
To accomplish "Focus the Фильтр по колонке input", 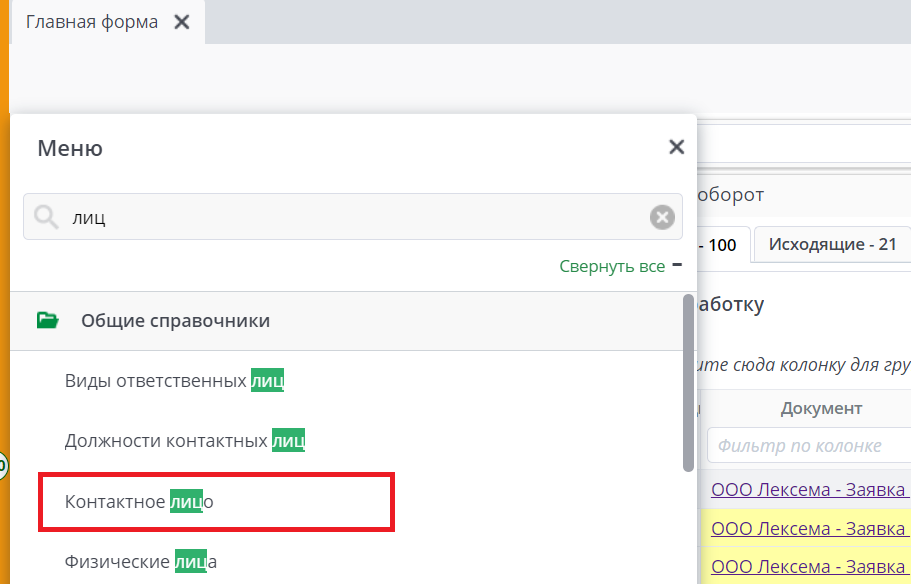I will point(808,445).
